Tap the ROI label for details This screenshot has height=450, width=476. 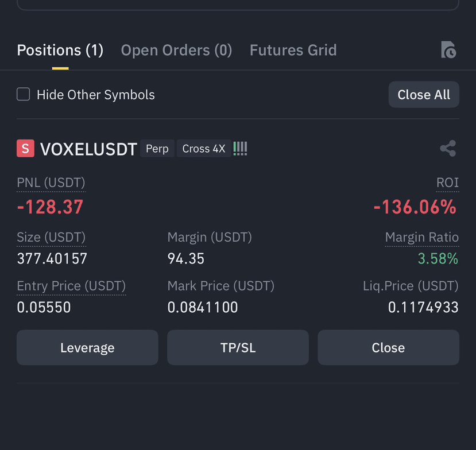tap(447, 183)
